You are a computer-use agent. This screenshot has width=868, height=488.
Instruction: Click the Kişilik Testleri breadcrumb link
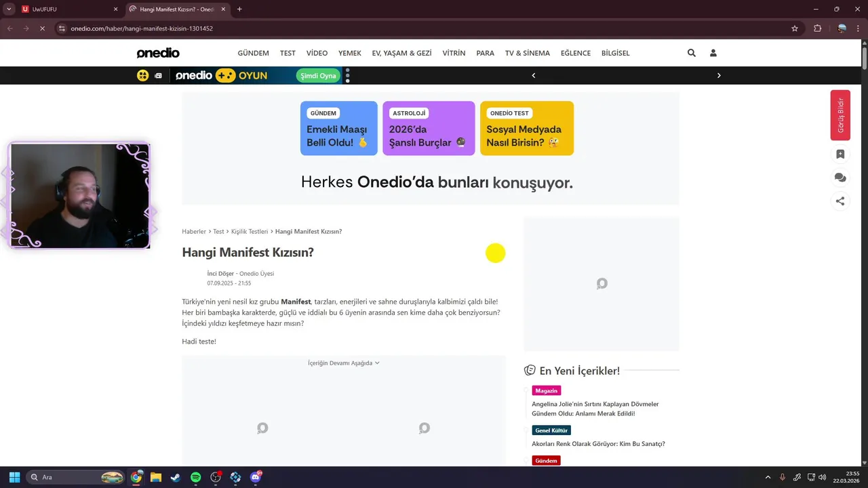[250, 232]
